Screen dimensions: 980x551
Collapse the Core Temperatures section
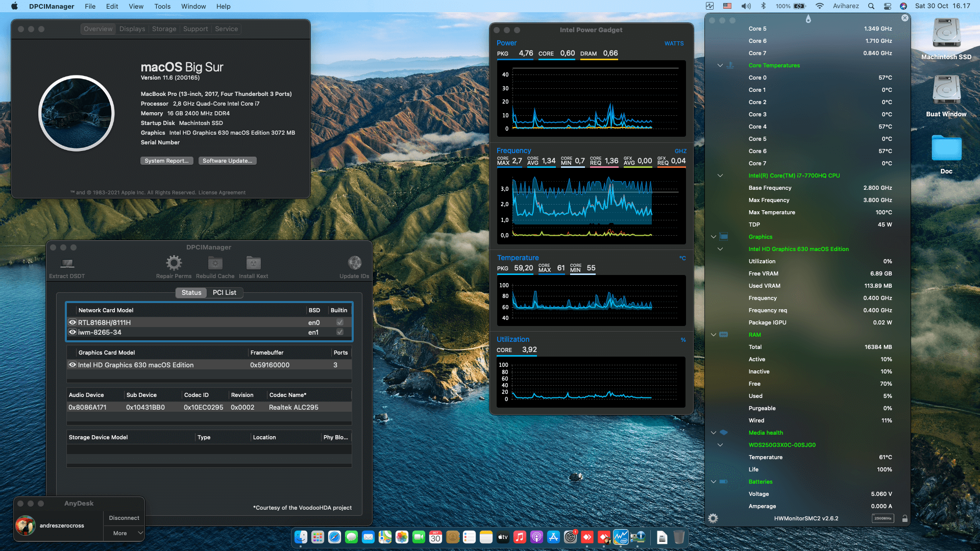[x=720, y=65]
